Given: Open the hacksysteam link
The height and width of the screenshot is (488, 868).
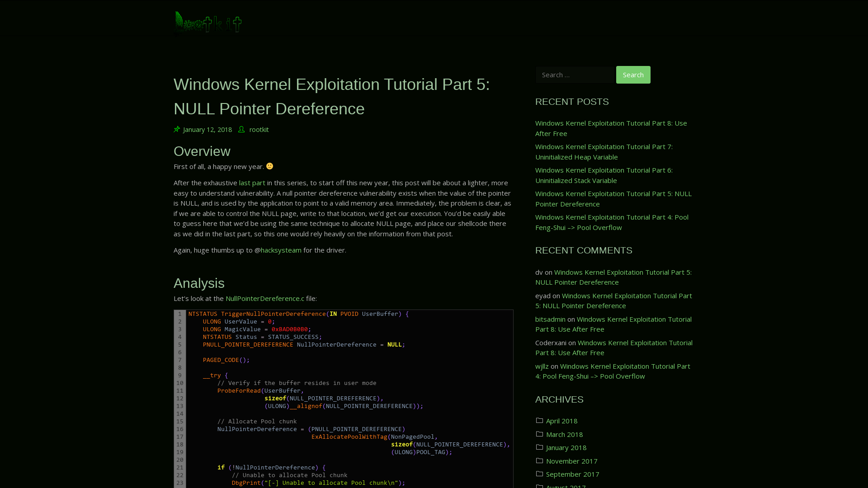Looking at the screenshot, I should coord(281,250).
